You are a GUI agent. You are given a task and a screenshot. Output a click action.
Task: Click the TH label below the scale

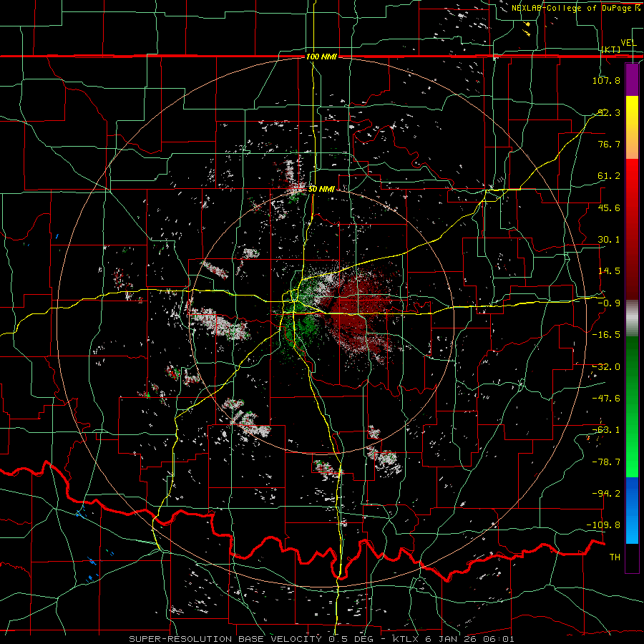(x=615, y=557)
